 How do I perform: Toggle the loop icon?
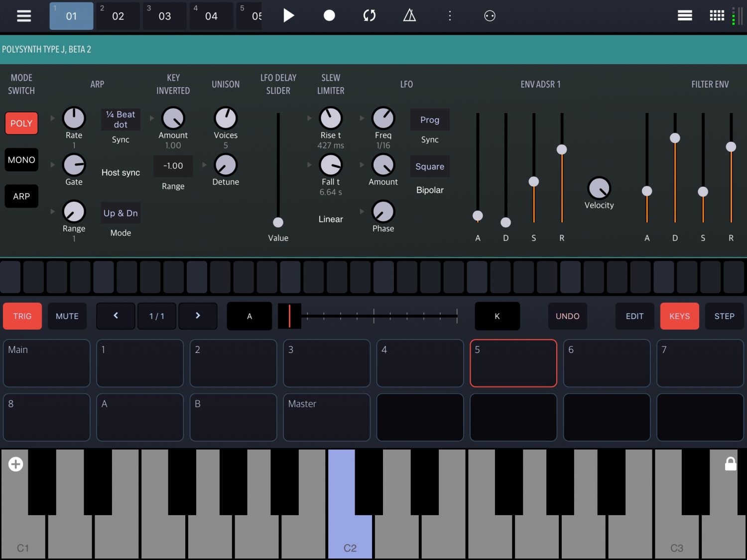click(x=369, y=15)
